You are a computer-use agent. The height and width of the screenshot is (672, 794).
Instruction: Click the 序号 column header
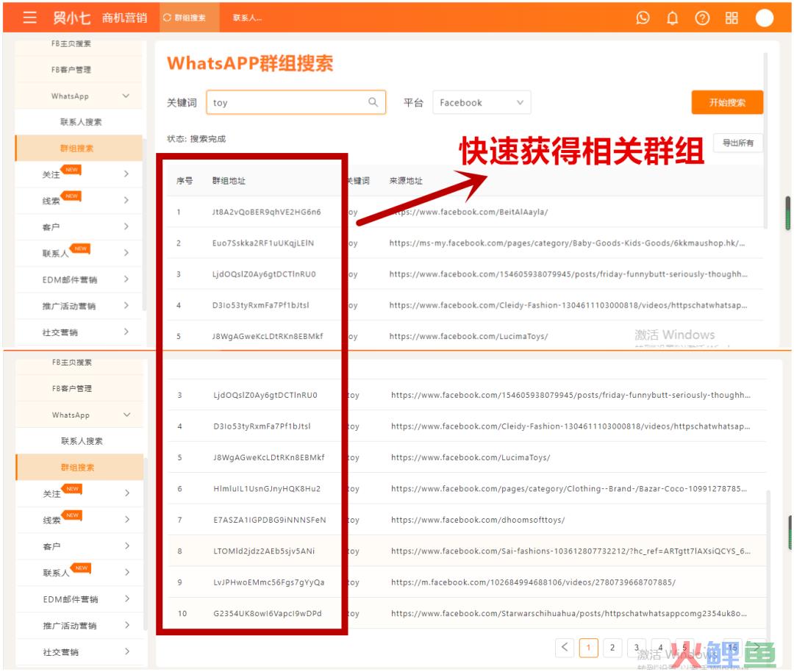185,181
